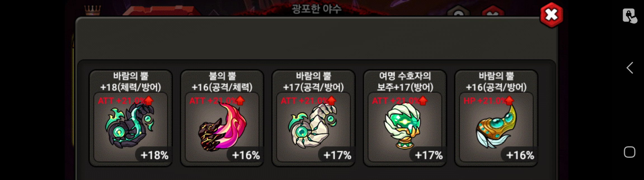Open the 바람의 뿔 +16(공격/방어) title
The height and width of the screenshot is (180, 644).
496,81
